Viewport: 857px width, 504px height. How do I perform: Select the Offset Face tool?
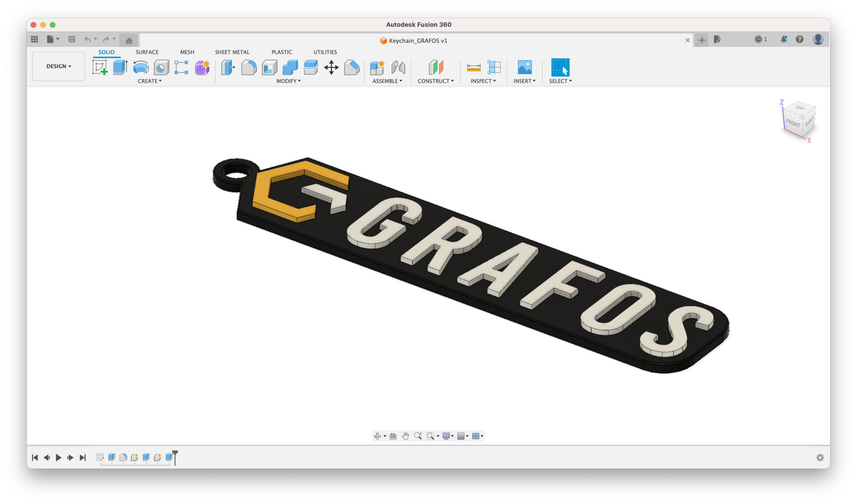[x=311, y=67]
